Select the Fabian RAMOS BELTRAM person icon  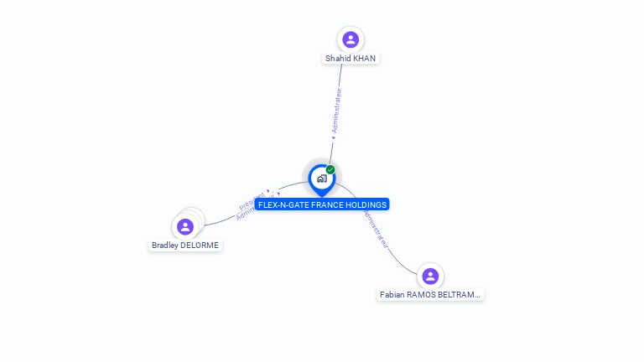coord(430,277)
